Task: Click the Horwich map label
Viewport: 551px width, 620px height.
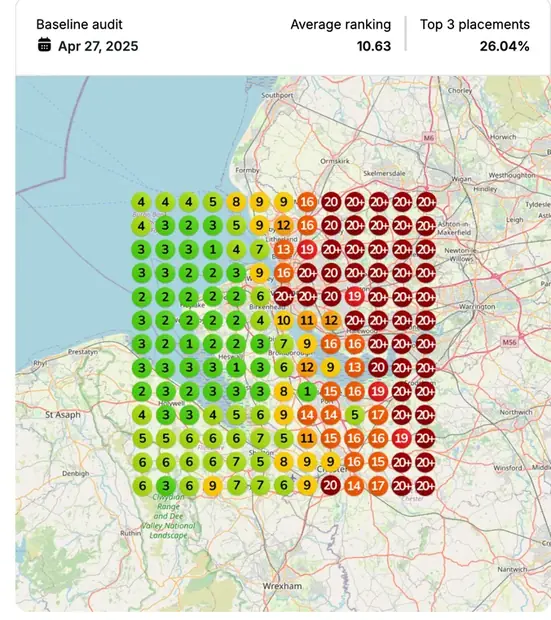Action: click(503, 137)
